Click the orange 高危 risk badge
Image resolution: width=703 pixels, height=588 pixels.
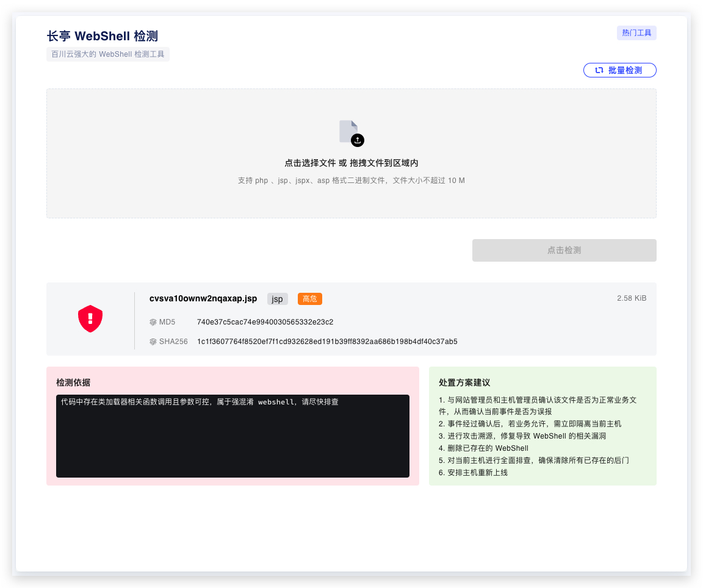[310, 299]
